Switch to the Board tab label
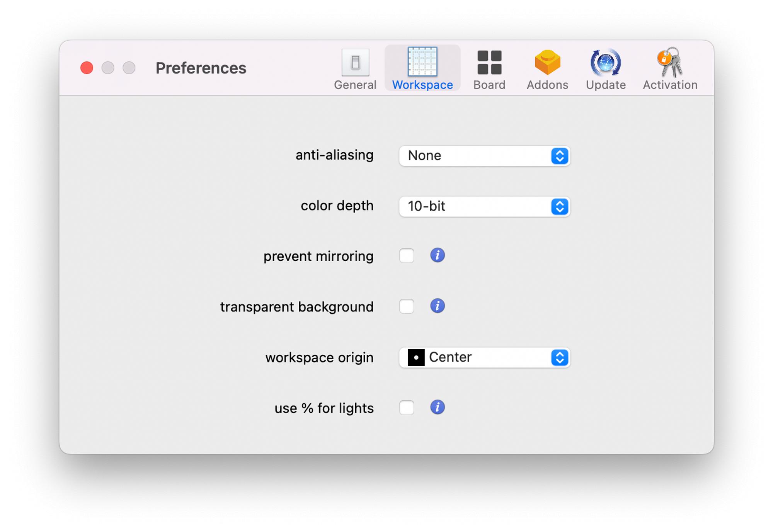This screenshot has height=532, width=773. click(489, 85)
